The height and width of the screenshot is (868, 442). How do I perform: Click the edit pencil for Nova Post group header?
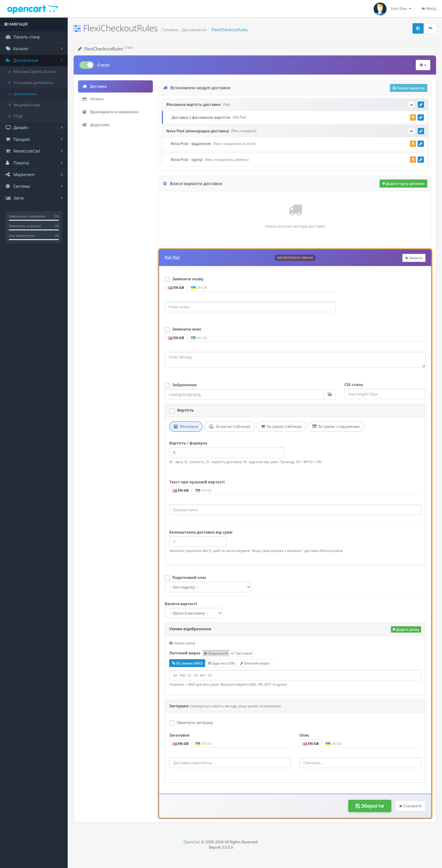[x=421, y=131]
